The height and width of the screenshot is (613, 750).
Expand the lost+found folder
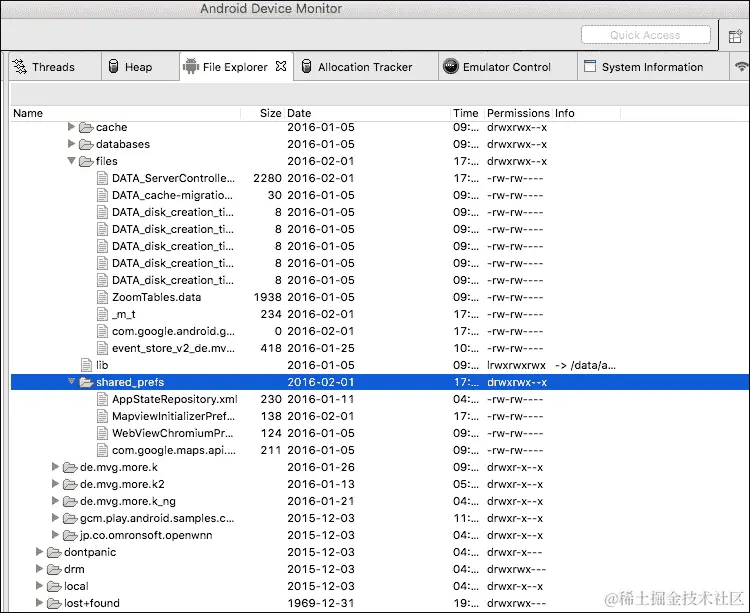pos(40,602)
